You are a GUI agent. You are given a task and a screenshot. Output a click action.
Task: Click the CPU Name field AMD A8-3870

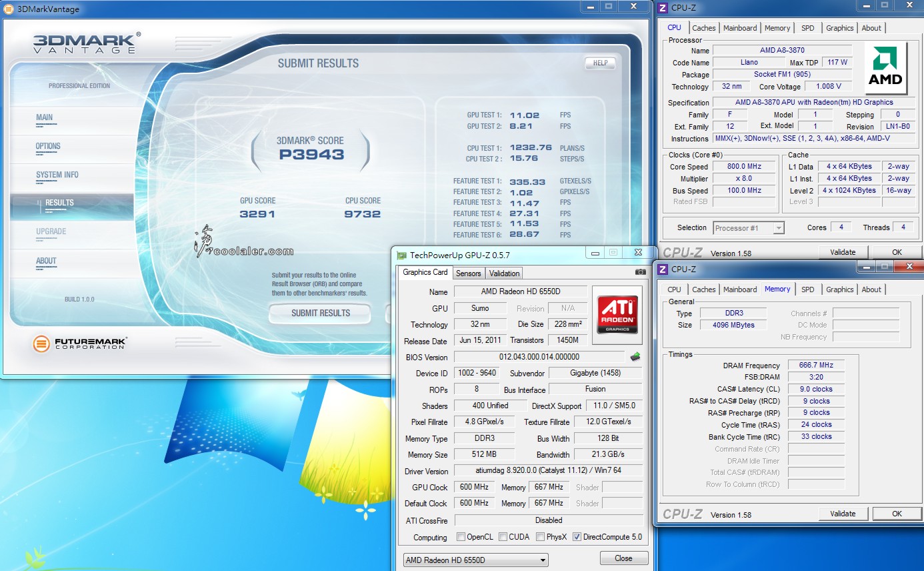(782, 50)
